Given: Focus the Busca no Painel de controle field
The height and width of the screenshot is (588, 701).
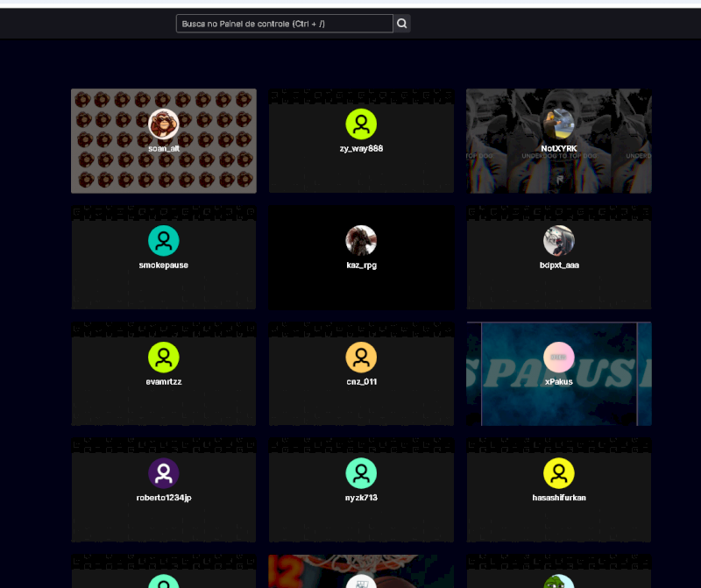Looking at the screenshot, I should coord(284,24).
